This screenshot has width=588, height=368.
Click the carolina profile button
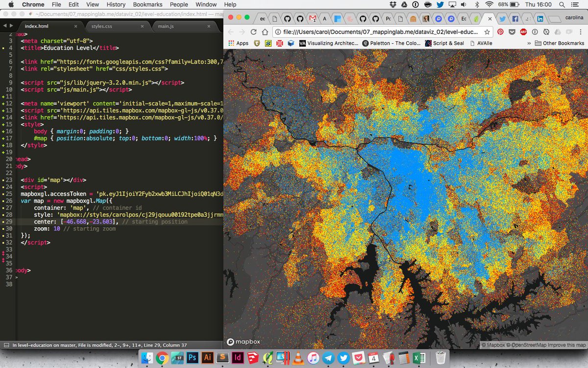[574, 18]
